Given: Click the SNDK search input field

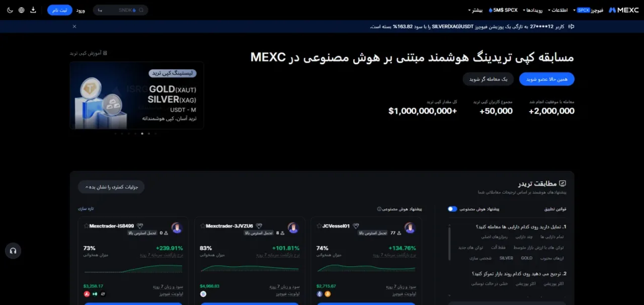Looking at the screenshot, I should [x=121, y=10].
